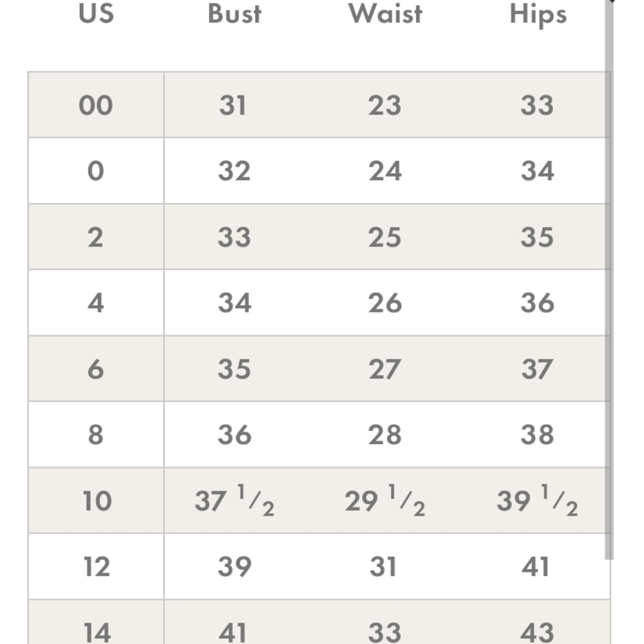
Task: Select US size 10 cell
Action: click(96, 500)
